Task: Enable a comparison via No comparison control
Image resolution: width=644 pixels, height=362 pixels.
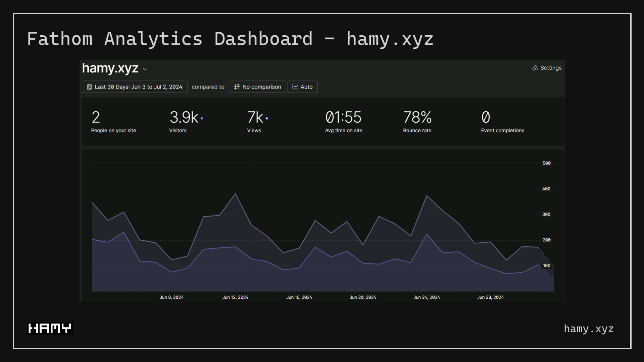Action: tap(257, 87)
